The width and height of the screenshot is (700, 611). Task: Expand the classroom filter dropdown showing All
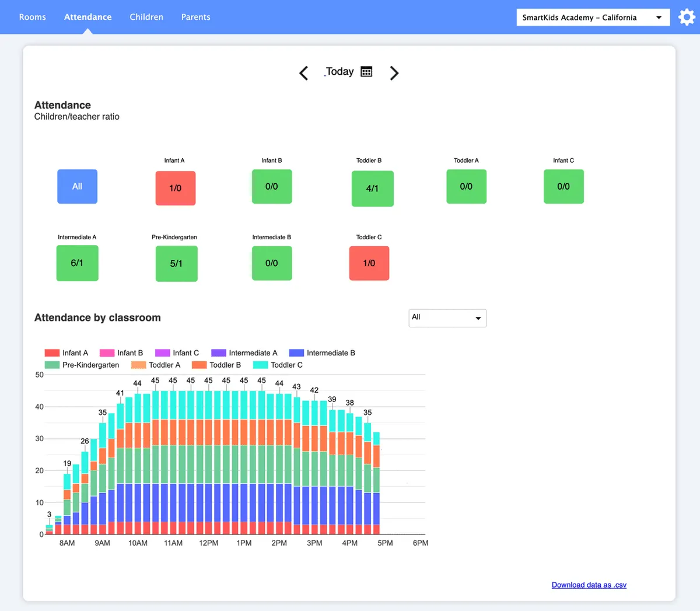[x=447, y=318]
